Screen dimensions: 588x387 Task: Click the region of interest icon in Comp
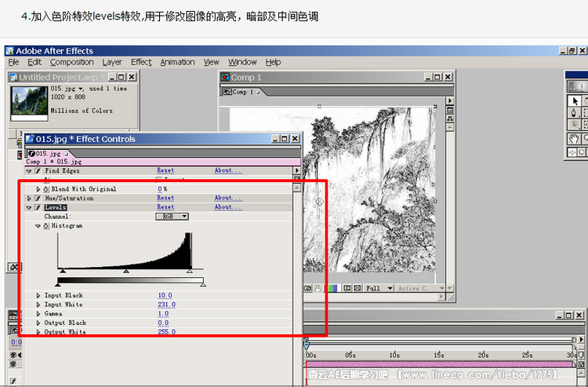[x=347, y=288]
